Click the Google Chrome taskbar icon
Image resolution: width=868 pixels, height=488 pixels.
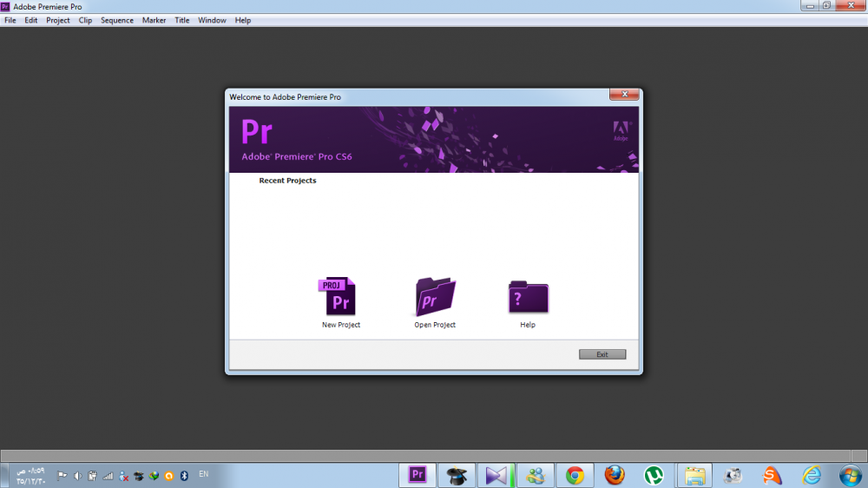575,475
